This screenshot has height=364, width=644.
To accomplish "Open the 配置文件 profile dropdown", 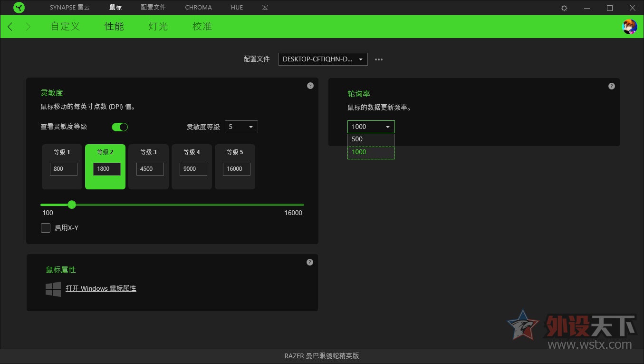I will [323, 59].
